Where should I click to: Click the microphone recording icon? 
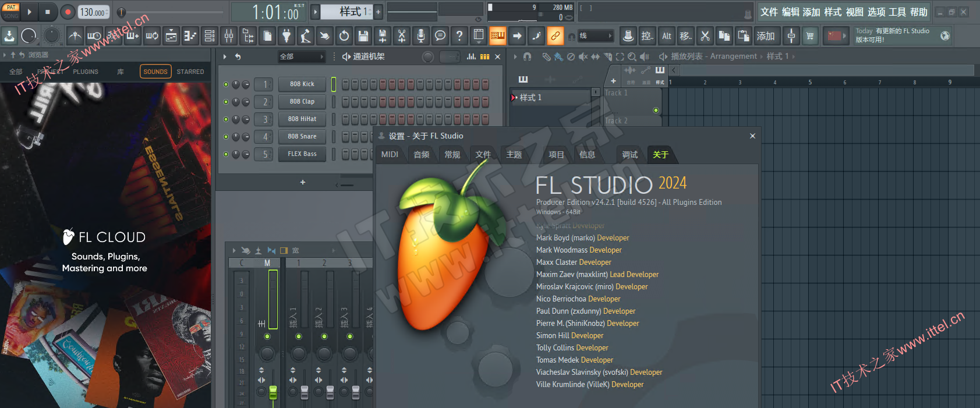click(x=421, y=36)
